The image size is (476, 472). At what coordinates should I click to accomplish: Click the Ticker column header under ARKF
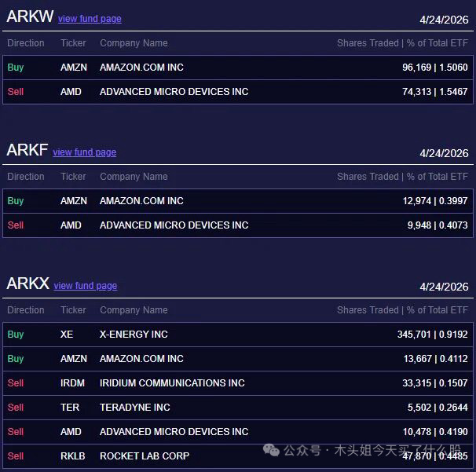tap(73, 177)
